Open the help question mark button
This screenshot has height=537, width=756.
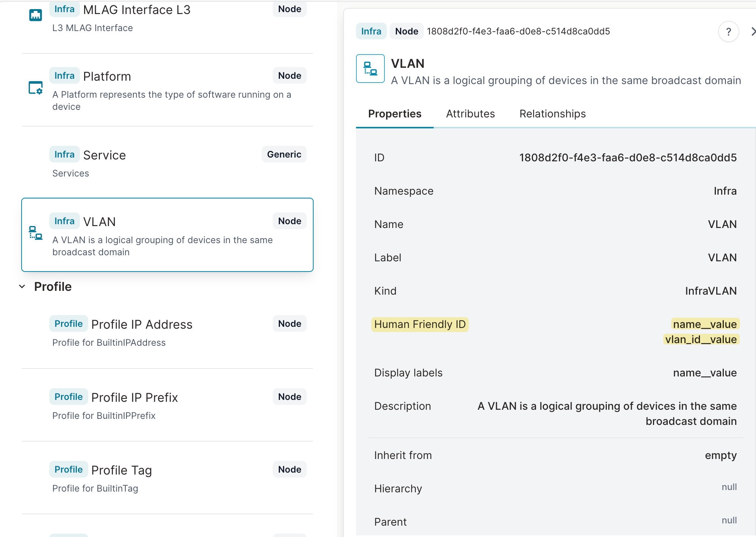(729, 32)
